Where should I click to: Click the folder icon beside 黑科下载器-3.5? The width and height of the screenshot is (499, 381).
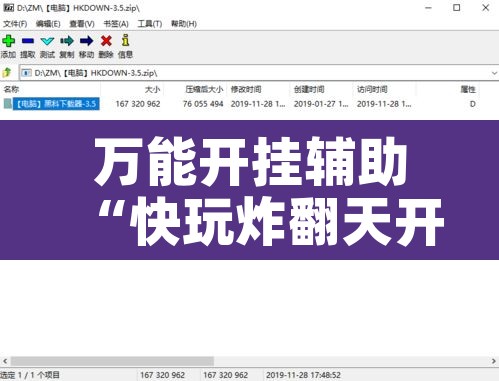click(8, 104)
